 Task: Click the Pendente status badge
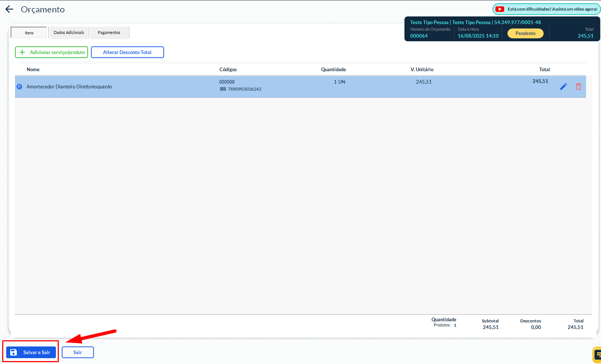point(525,33)
